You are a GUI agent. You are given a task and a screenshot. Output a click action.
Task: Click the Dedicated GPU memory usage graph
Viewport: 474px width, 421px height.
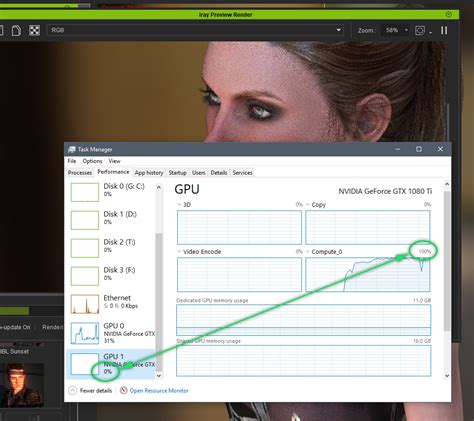pyautogui.click(x=303, y=320)
